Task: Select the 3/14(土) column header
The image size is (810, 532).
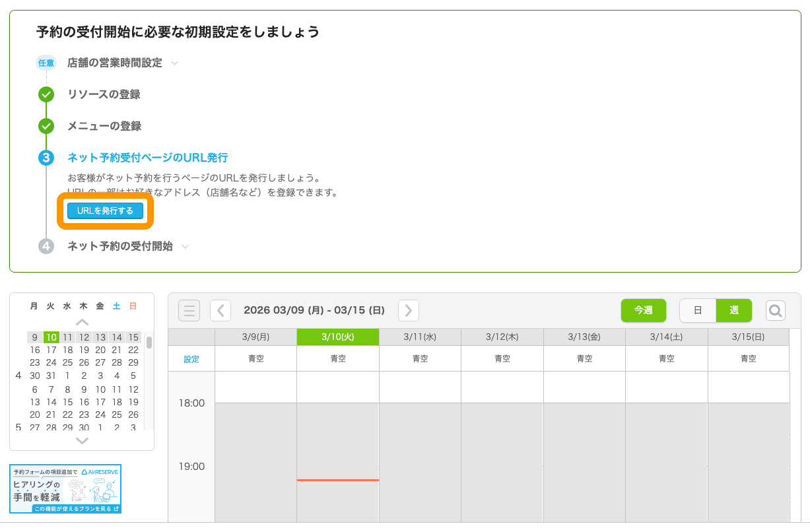Action: (x=667, y=337)
